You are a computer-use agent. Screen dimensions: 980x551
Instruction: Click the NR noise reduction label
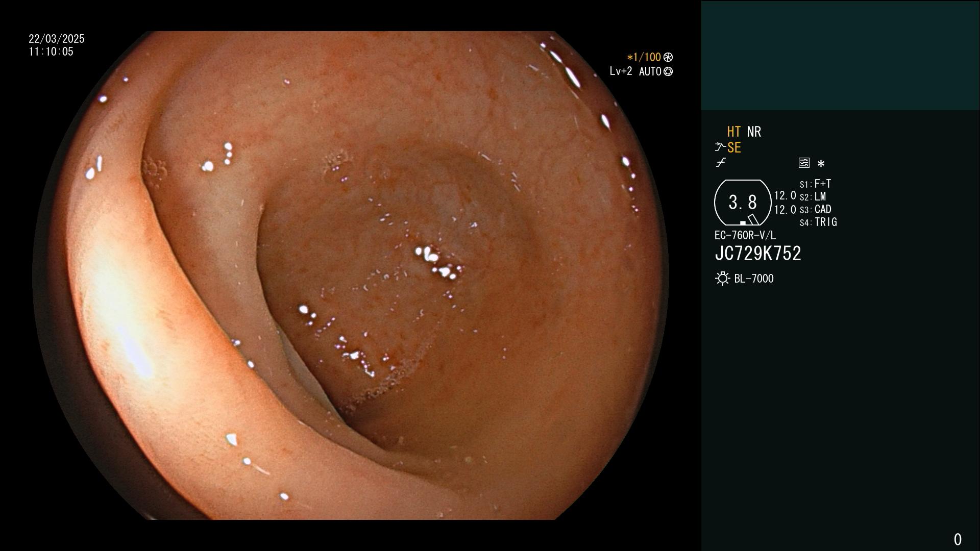pos(754,132)
